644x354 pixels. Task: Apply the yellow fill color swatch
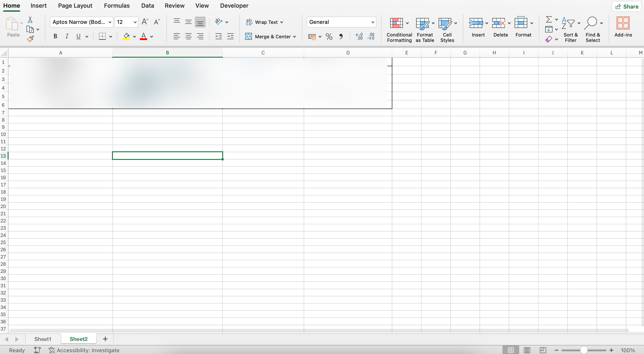pos(126,36)
